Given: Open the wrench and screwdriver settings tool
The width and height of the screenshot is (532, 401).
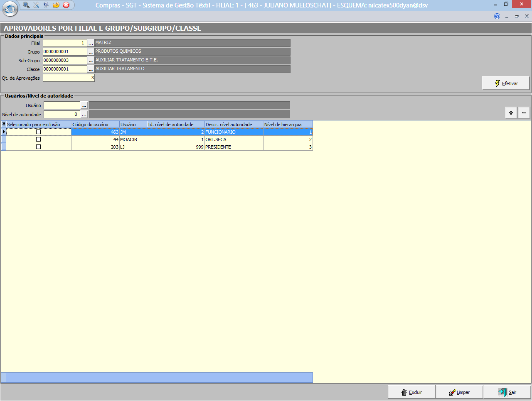Looking at the screenshot, I should [36, 5].
